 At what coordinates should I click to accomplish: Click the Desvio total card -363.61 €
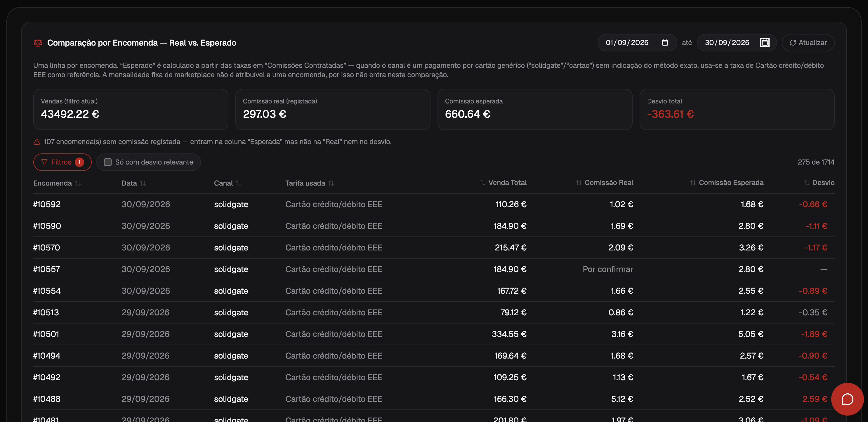(x=737, y=109)
